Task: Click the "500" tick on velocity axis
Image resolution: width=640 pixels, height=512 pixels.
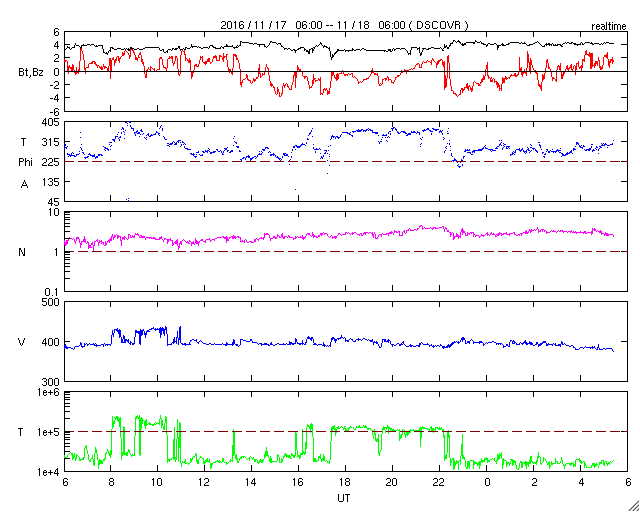Action: coord(51,303)
